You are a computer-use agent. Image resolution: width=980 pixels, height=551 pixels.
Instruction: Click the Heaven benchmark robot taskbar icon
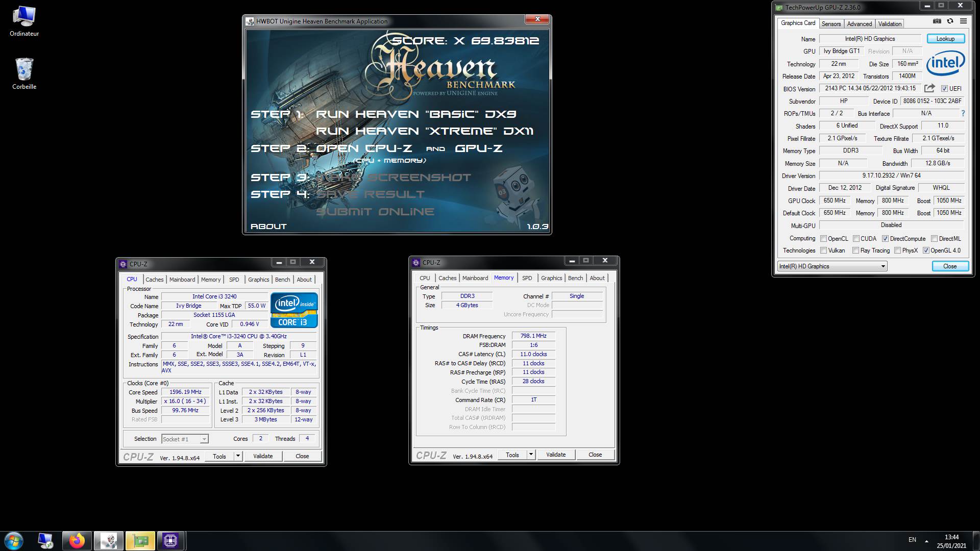click(x=108, y=540)
